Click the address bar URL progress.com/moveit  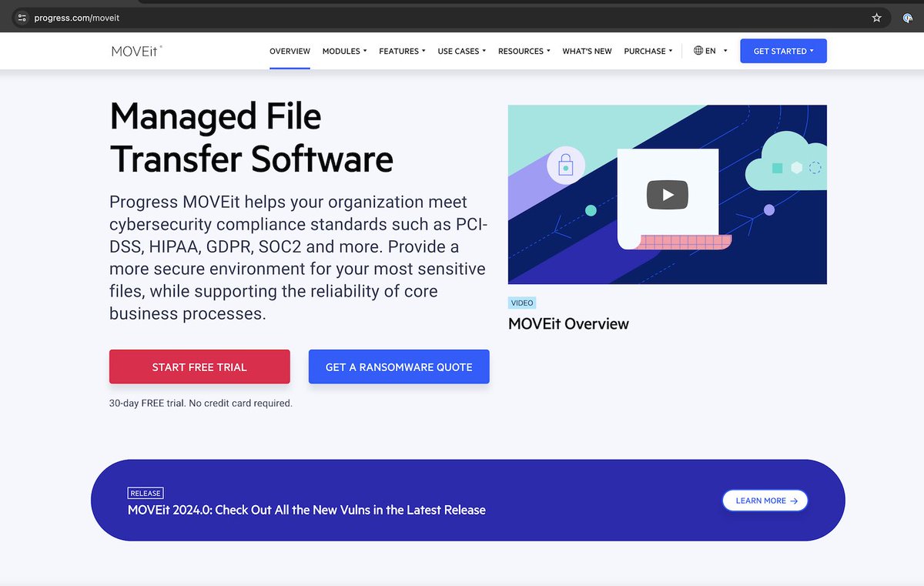(77, 18)
